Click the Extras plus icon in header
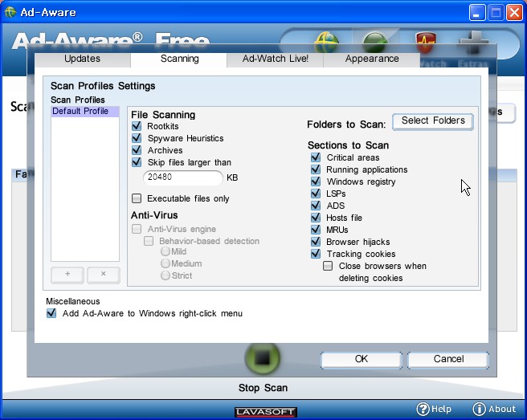527x420 pixels. (473, 43)
